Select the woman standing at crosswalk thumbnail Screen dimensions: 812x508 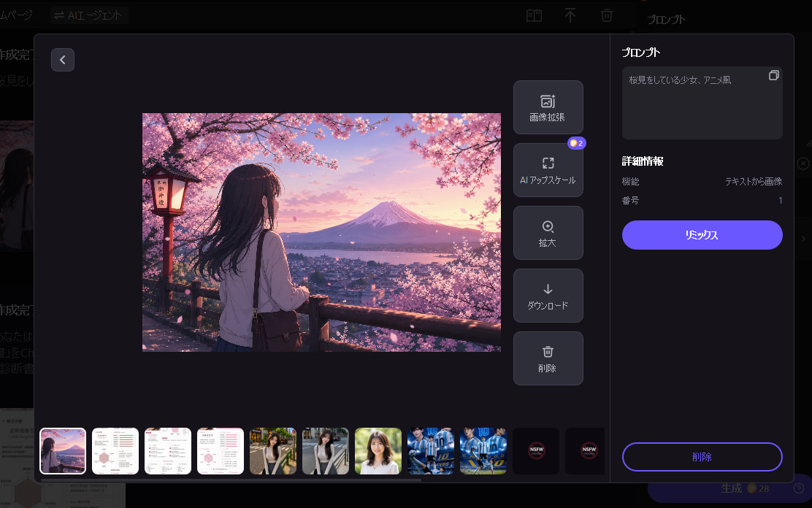pos(325,451)
